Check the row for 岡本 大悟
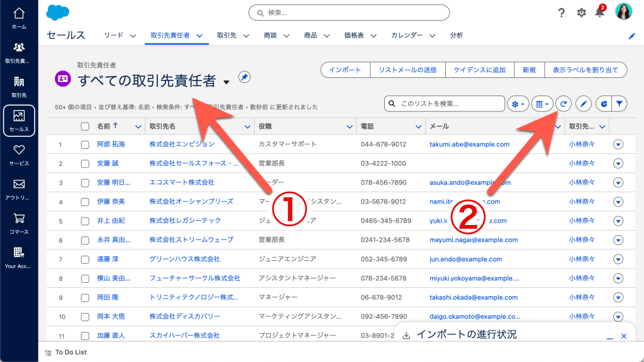This screenshot has width=644, height=362. (x=85, y=317)
